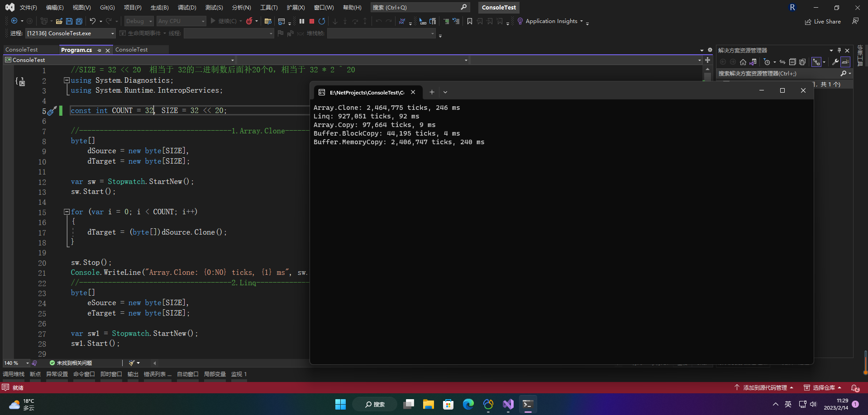Switch between solutions and folder views
The width and height of the screenshot is (868, 415).
pos(753,62)
